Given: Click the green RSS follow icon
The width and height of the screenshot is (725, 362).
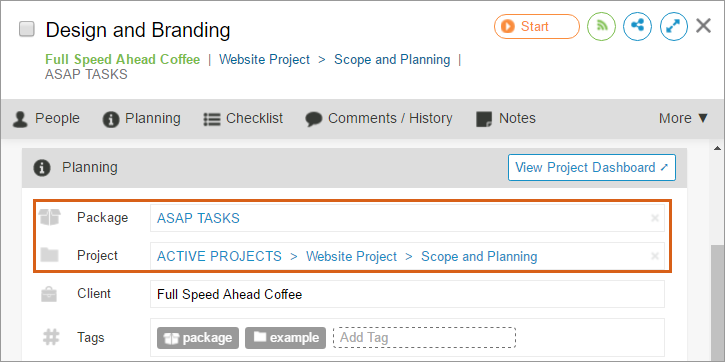Looking at the screenshot, I should (x=601, y=26).
